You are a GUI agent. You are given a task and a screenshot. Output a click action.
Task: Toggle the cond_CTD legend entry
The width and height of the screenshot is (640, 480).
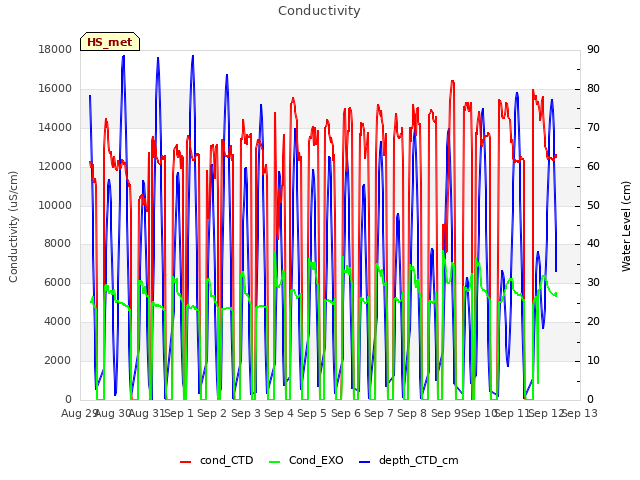pos(217,460)
